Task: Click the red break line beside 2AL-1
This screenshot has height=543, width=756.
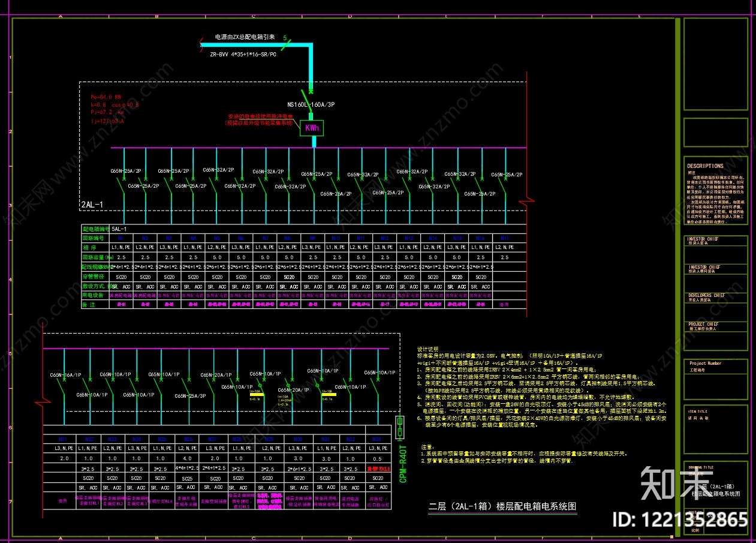Action: click(527, 200)
